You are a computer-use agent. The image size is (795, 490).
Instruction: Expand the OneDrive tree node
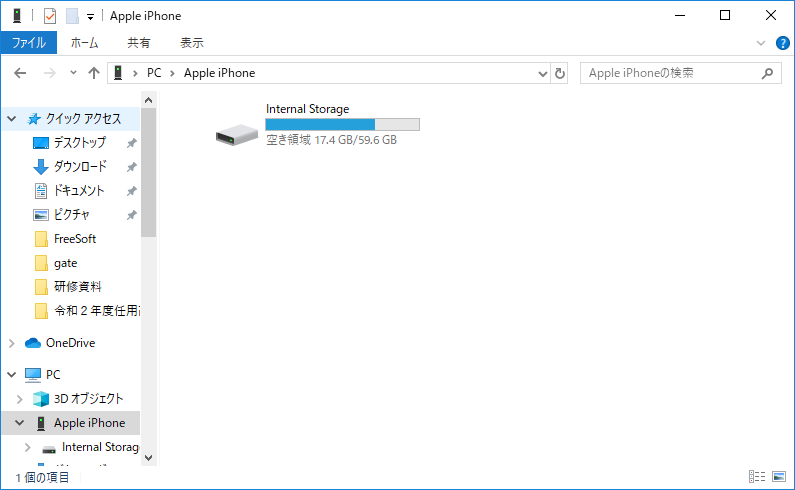(x=12, y=343)
